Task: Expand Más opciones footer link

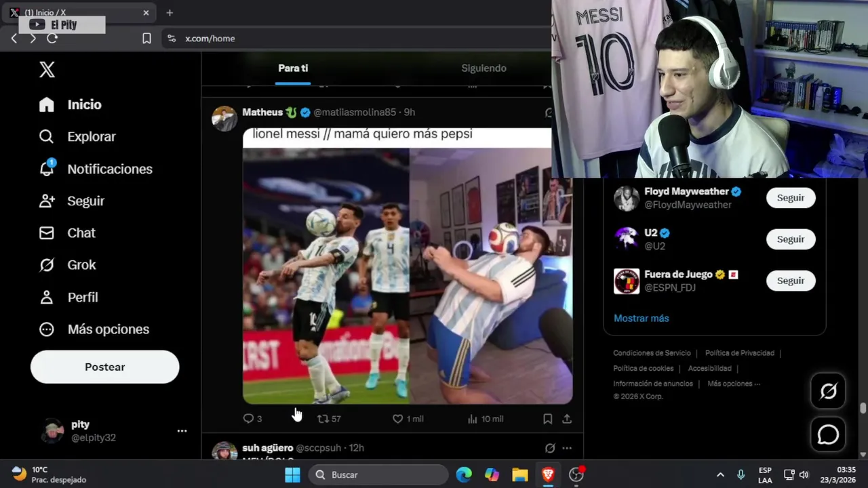Action: [733, 384]
